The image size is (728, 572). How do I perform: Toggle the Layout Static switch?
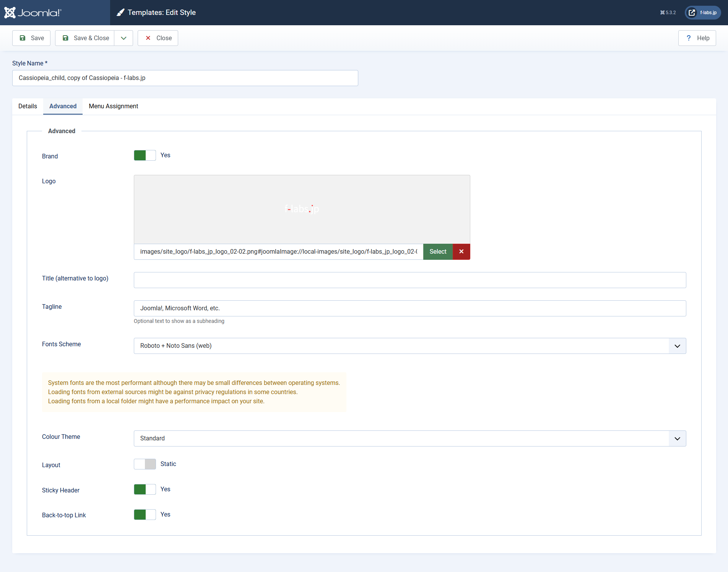tap(145, 464)
